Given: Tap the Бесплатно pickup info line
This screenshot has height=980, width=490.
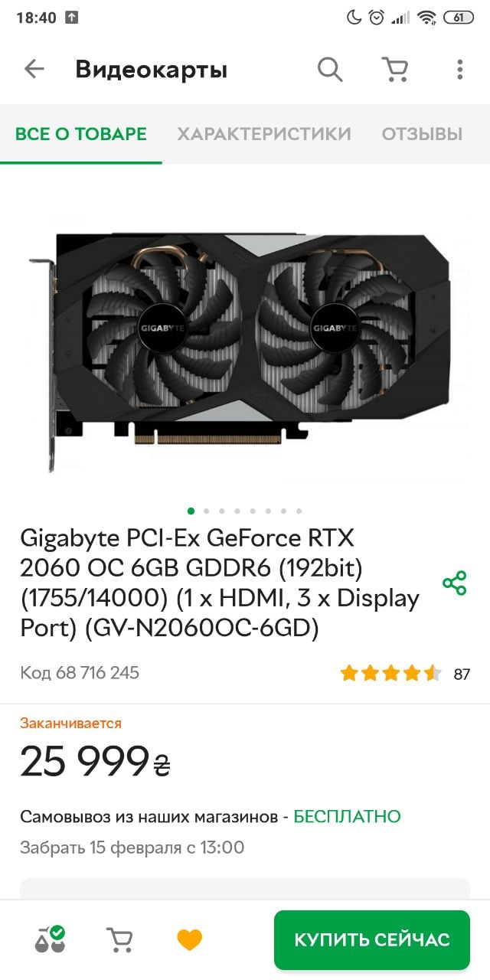Looking at the screenshot, I should pos(211,816).
